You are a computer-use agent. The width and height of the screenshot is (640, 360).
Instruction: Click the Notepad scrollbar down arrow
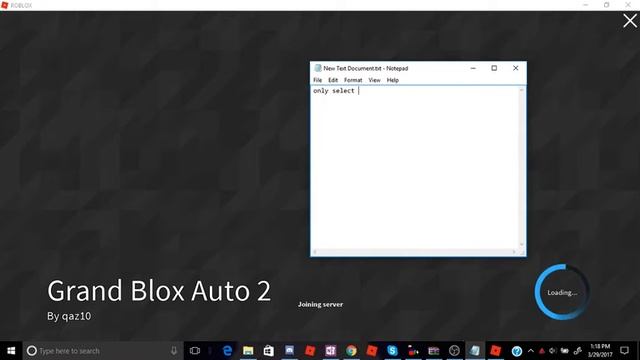(522, 245)
